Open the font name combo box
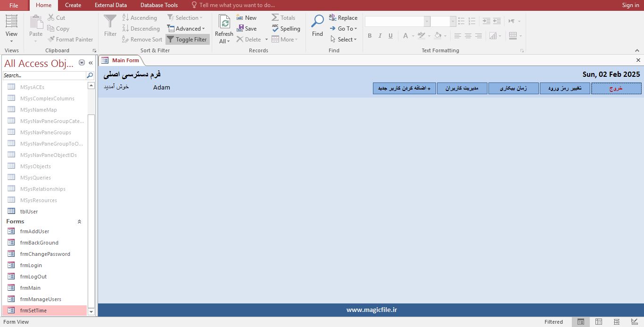 click(x=427, y=21)
